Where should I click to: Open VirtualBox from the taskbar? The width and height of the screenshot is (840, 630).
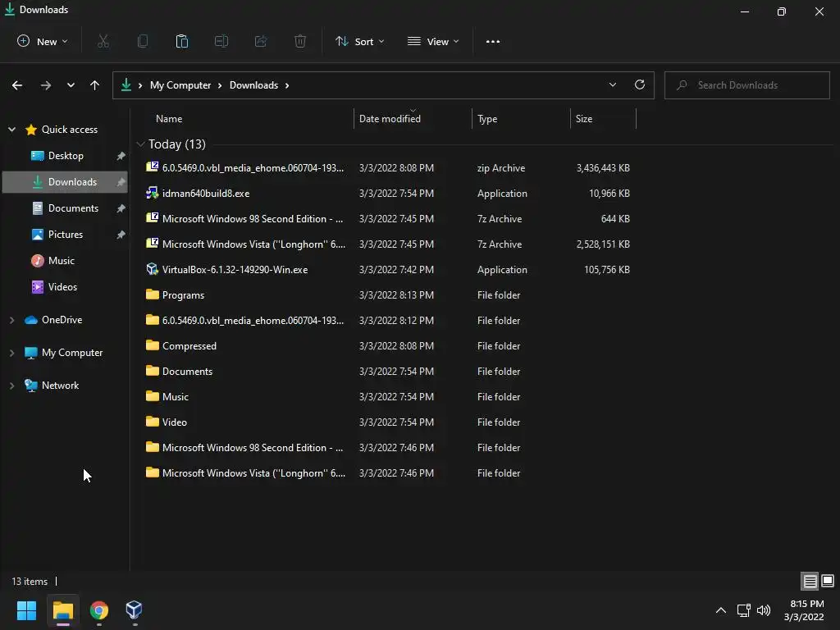(x=134, y=609)
